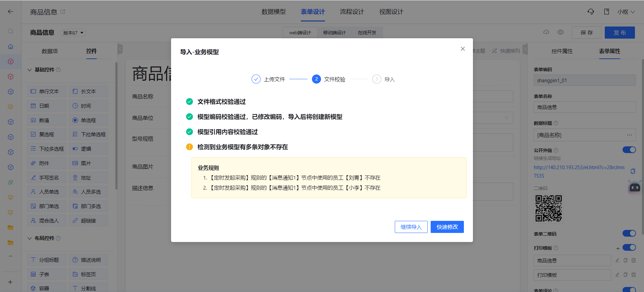
Task: Toggle the 公开外链 switch
Action: [629, 150]
